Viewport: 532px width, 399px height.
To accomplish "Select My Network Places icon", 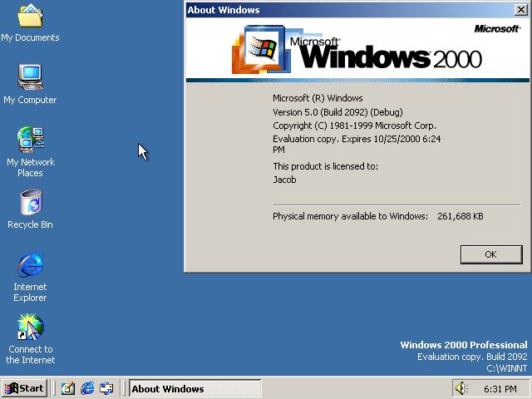I will (x=30, y=151).
